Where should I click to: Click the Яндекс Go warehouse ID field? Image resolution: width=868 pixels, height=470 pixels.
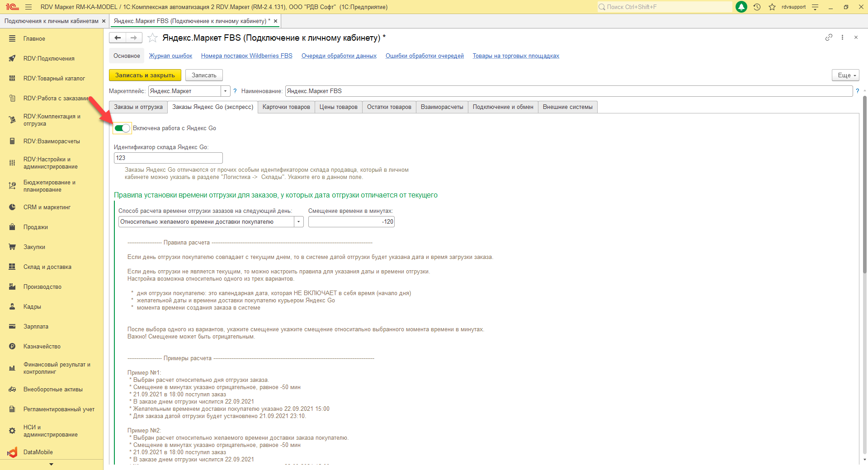click(x=168, y=158)
